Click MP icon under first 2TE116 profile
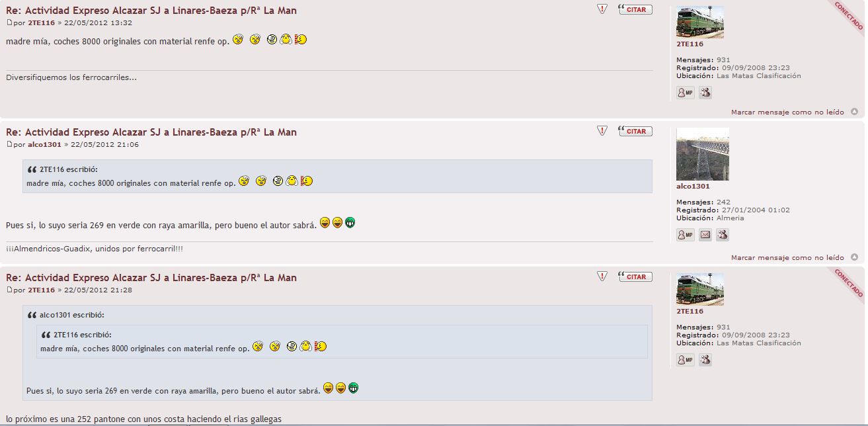This screenshot has width=868, height=426. pyautogui.click(x=686, y=93)
